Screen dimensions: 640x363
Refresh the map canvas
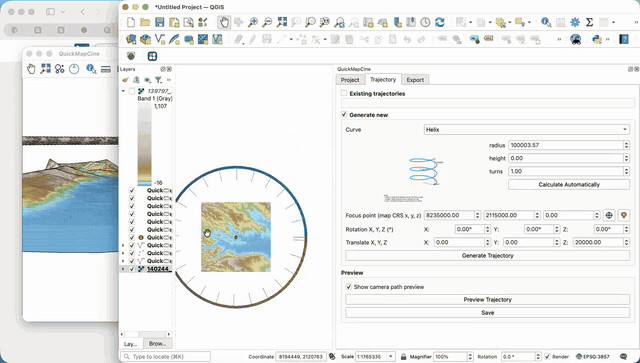click(440, 22)
